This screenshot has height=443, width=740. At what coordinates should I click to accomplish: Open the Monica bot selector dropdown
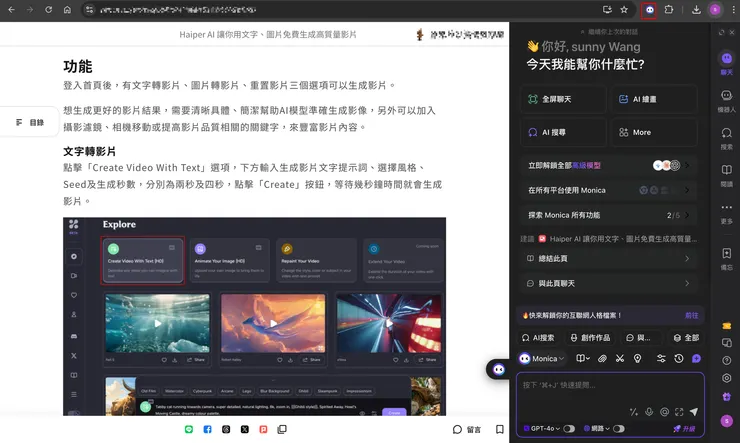[542, 359]
